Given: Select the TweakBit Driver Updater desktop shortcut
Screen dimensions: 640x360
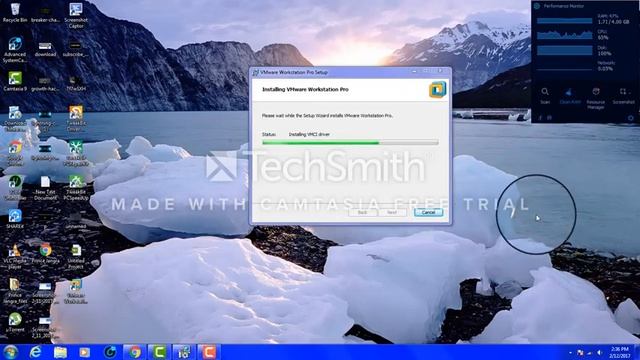Looking at the screenshot, I should click(76, 118).
